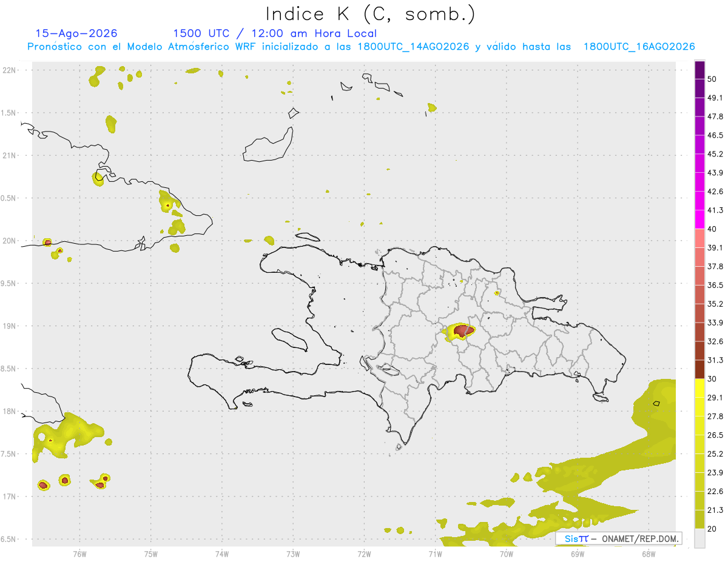Pick the dark brown swatch between 30 and 31.3
Viewport: 728px width, 562px height.
click(x=700, y=370)
